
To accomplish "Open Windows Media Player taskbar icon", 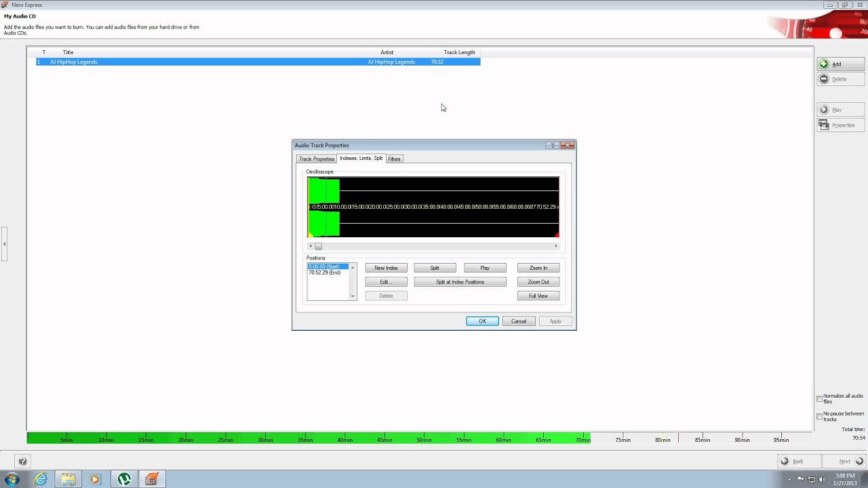I will click(x=95, y=479).
